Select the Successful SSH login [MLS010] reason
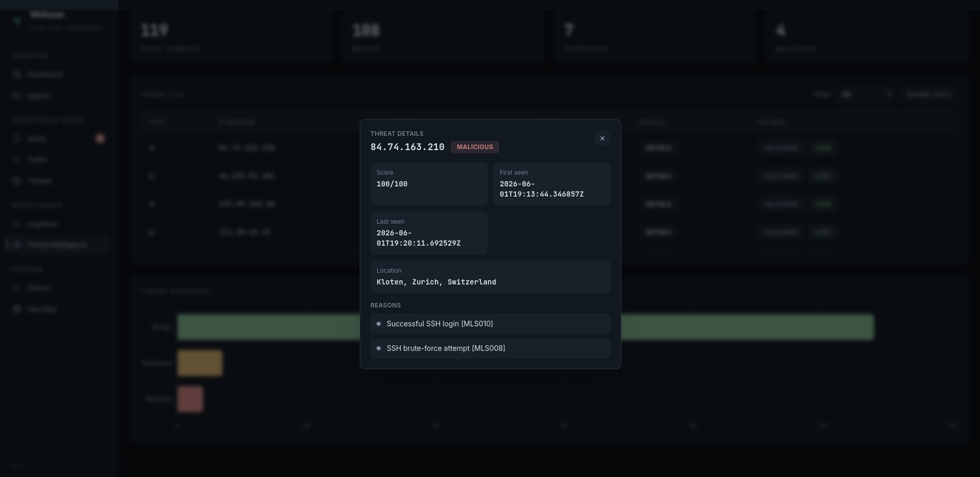This screenshot has width=980, height=477. pos(491,324)
